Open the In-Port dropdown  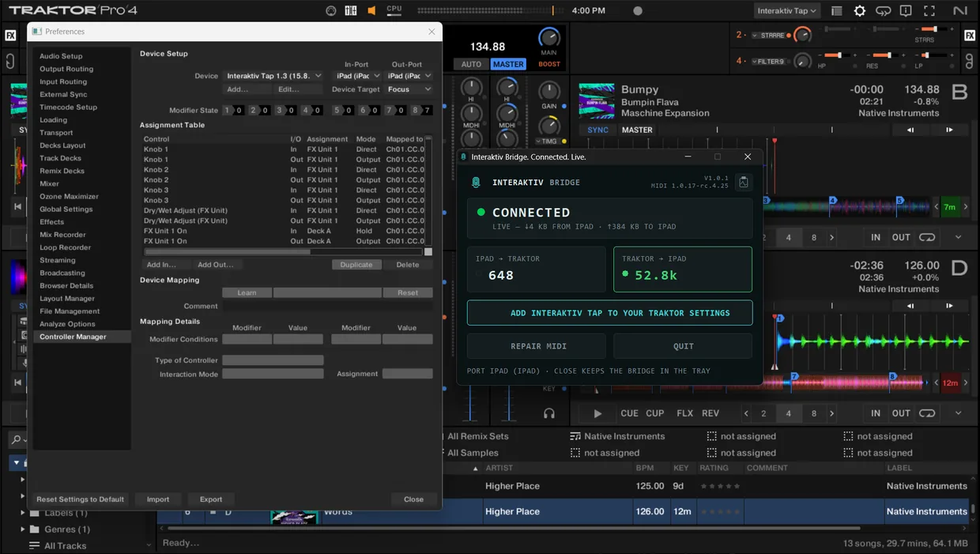pyautogui.click(x=356, y=76)
